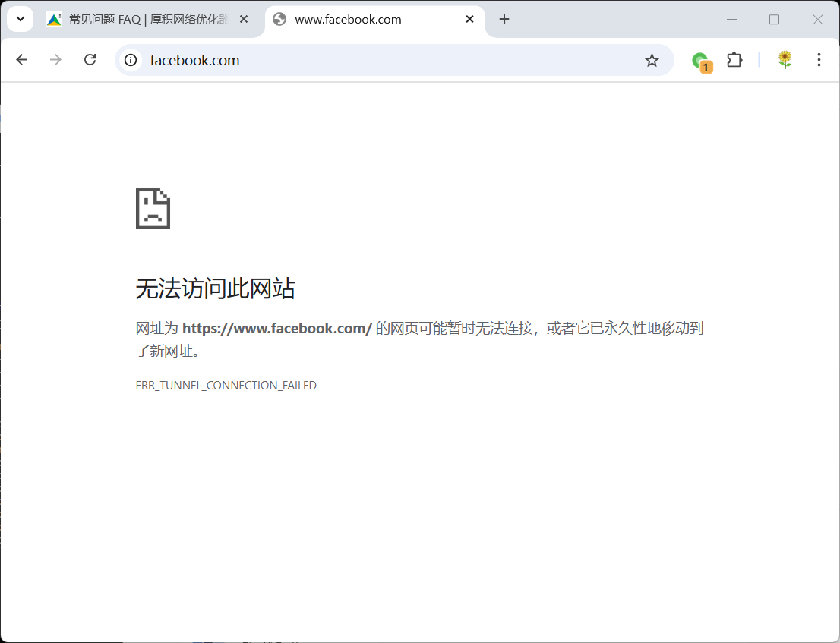
Task: Open the sunflower profile avatar
Action: click(785, 60)
